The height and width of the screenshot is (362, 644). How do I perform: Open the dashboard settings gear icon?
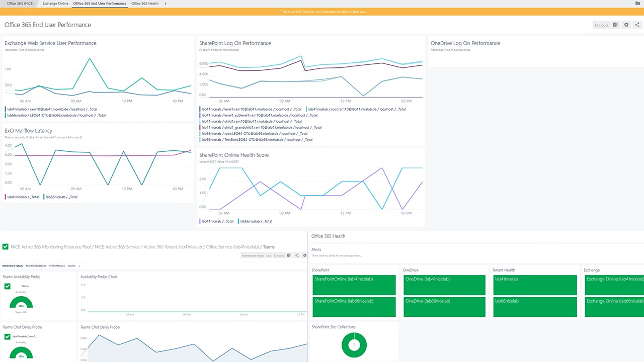[x=626, y=25]
